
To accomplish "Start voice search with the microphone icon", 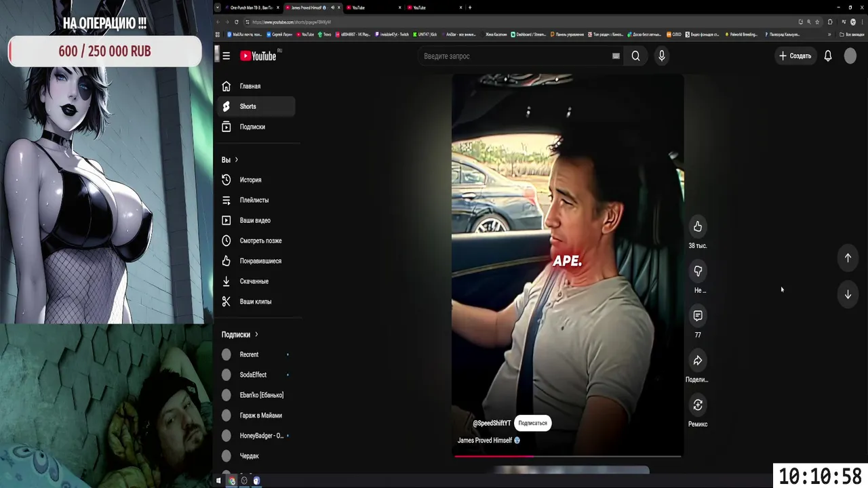I will (661, 56).
